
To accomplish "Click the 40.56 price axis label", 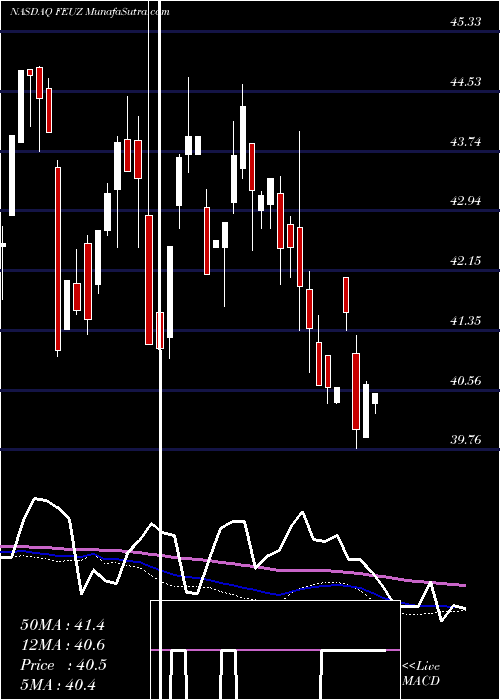I will coord(466,381).
